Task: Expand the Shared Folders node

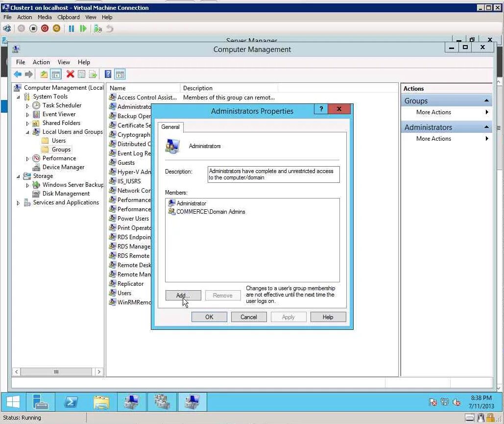Action: click(x=27, y=124)
